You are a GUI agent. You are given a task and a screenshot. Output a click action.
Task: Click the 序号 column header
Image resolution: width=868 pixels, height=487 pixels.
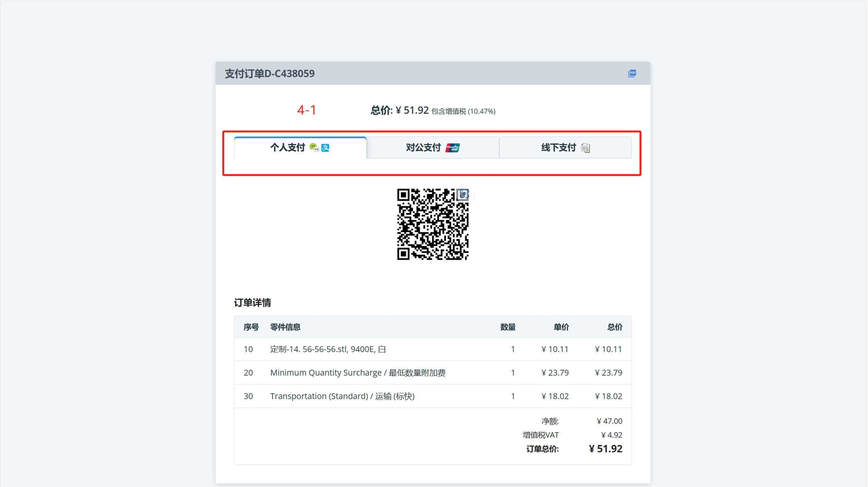tap(251, 327)
